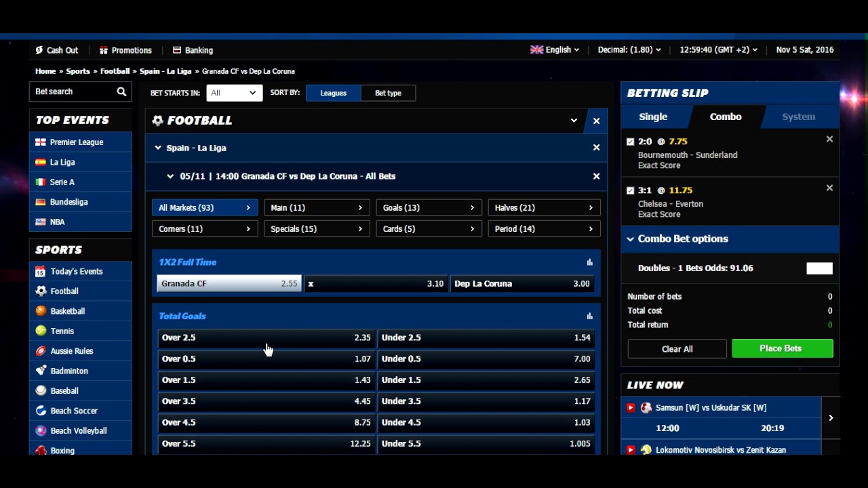Image resolution: width=868 pixels, height=488 pixels.
Task: Open English language dropdown
Action: [x=555, y=49]
